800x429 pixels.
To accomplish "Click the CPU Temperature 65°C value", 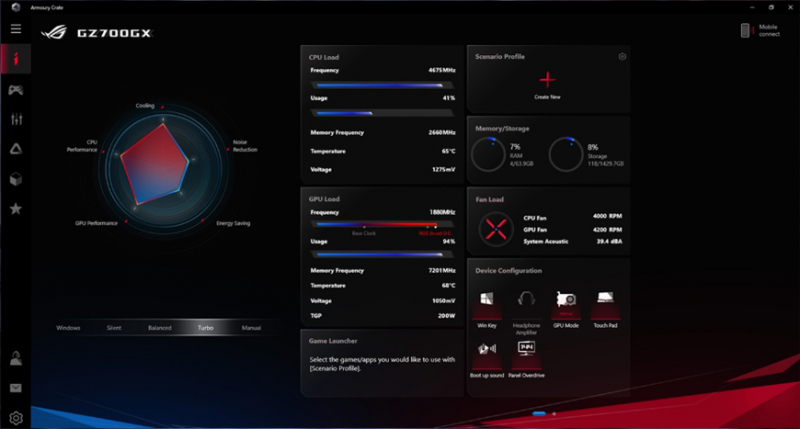I will [448, 152].
